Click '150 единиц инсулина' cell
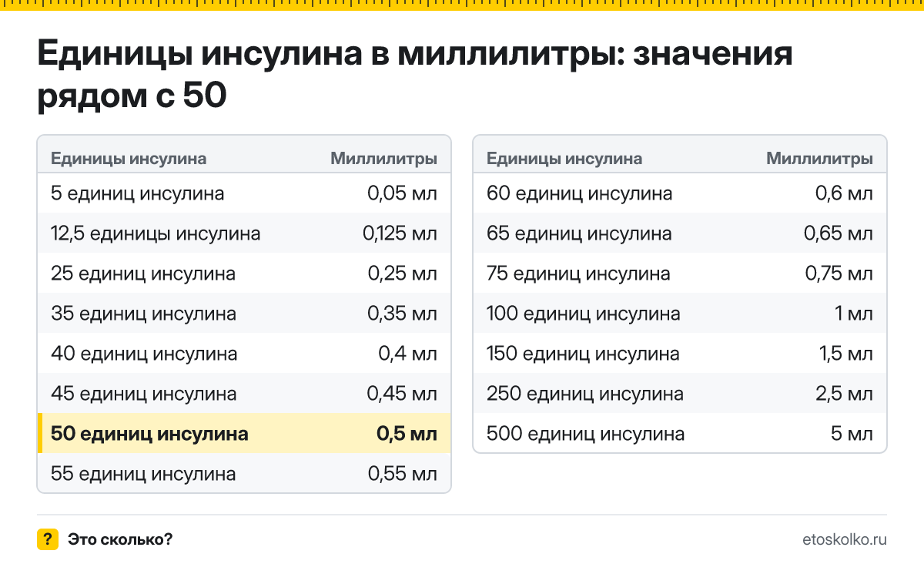 point(583,354)
